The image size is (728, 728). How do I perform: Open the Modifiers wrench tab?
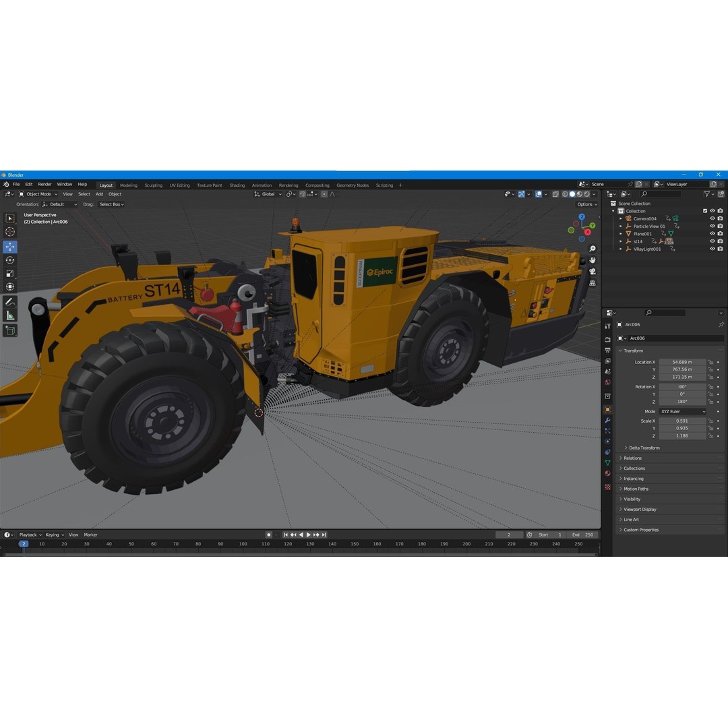607,420
